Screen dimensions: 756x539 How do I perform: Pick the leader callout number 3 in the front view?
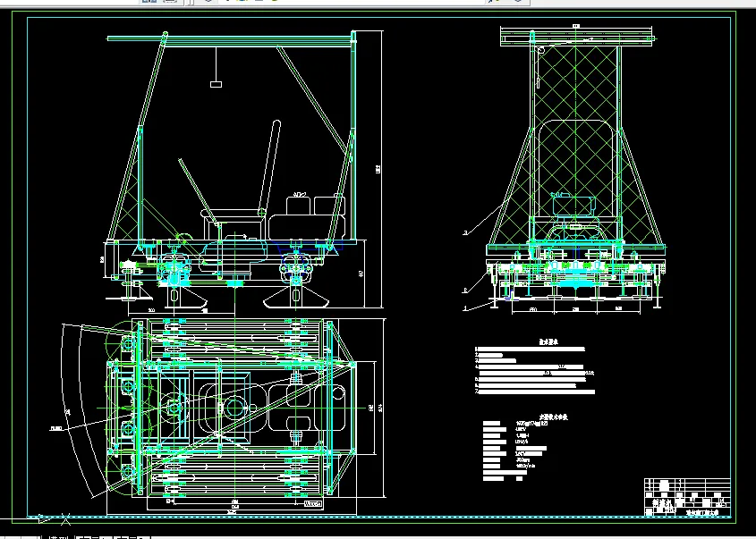click(x=465, y=233)
